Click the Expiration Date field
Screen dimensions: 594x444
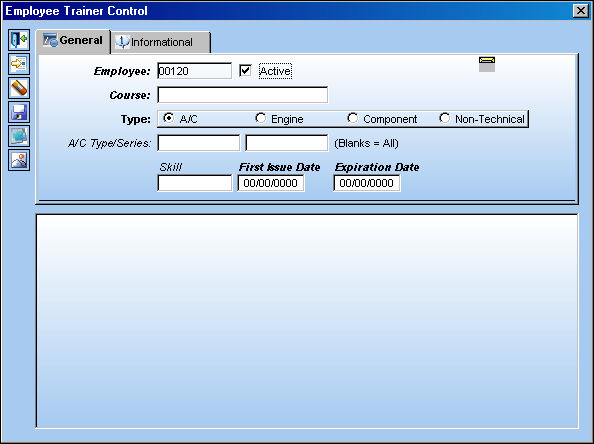(x=367, y=183)
